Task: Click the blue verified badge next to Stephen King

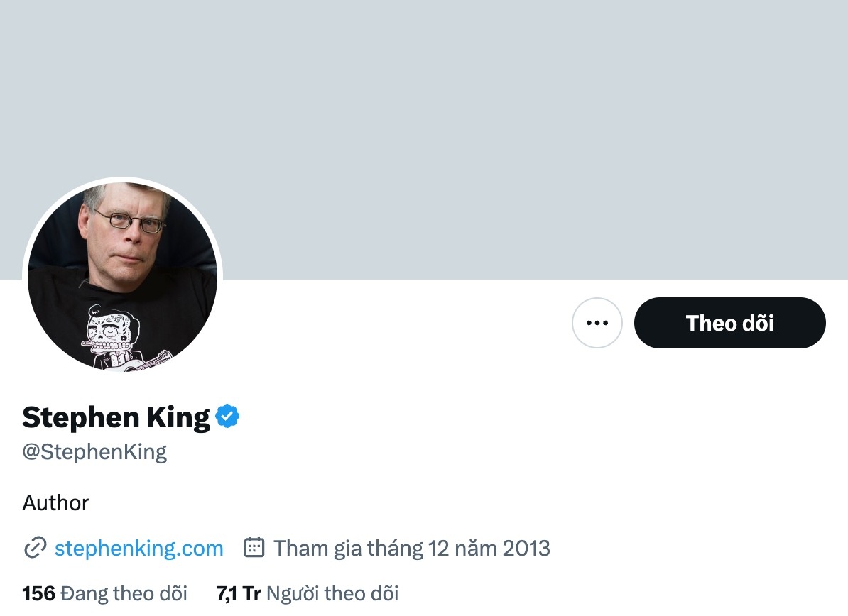Action: click(x=228, y=417)
